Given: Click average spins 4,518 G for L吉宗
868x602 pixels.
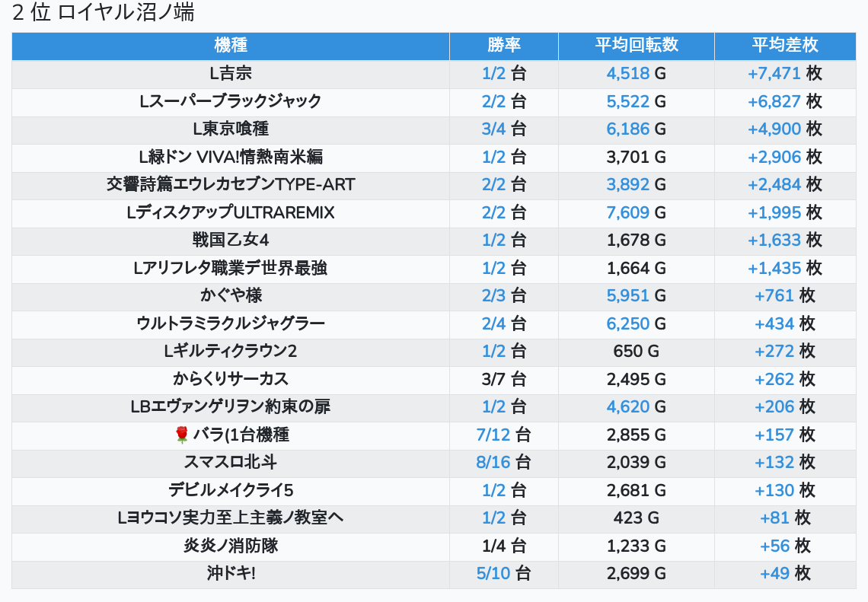Looking at the screenshot, I should 636,73.
